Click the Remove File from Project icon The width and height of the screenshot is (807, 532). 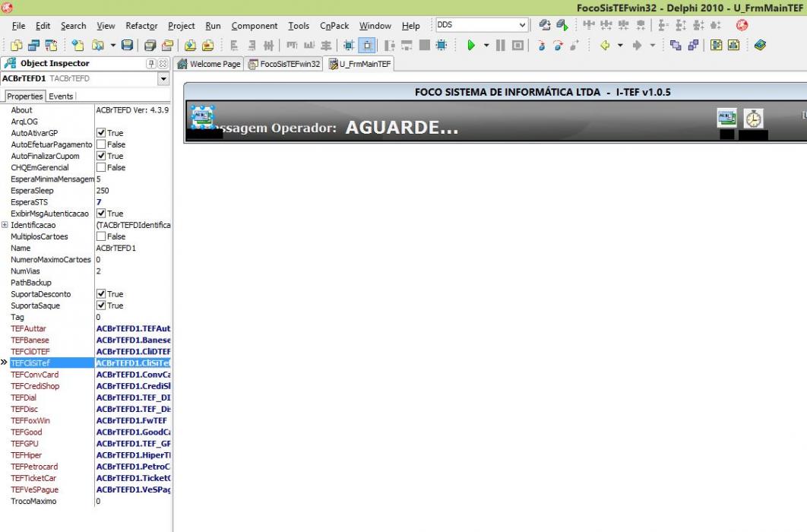[207, 46]
